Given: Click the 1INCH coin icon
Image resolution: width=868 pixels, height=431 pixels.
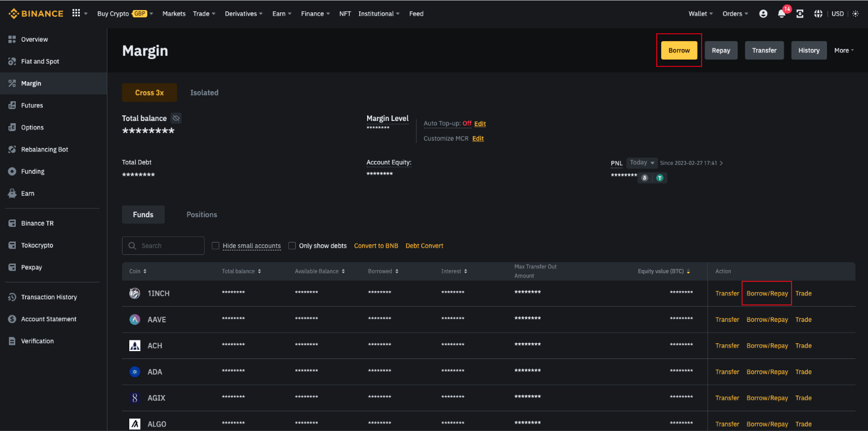Looking at the screenshot, I should [x=135, y=293].
